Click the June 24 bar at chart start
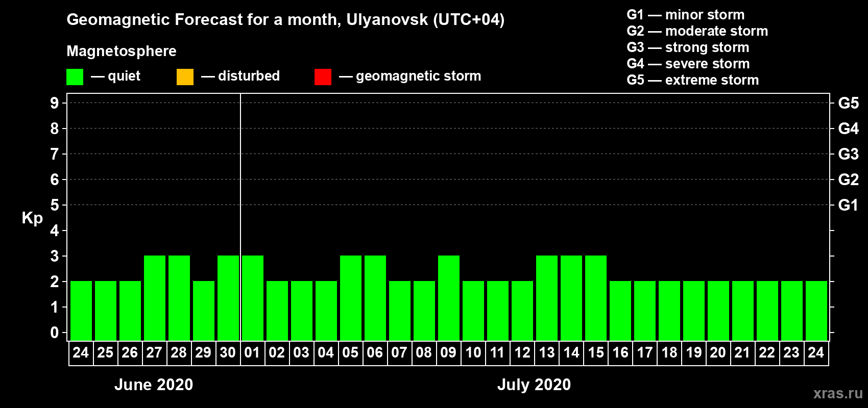868x408 pixels. pos(81,311)
